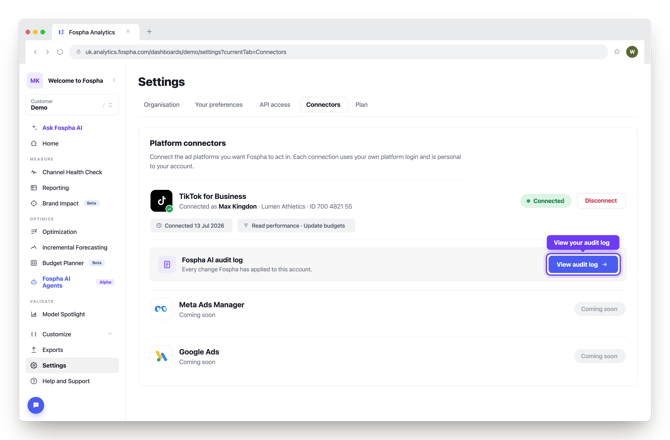The height and width of the screenshot is (440, 670).
Task: Click Model Spotlight bar chart icon
Action: (34, 314)
